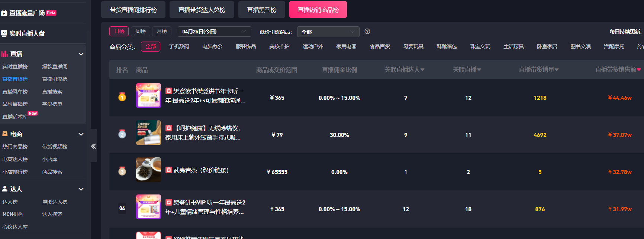The image size is (644, 239).
Task: Click the help question mark icon
Action: coord(367,32)
